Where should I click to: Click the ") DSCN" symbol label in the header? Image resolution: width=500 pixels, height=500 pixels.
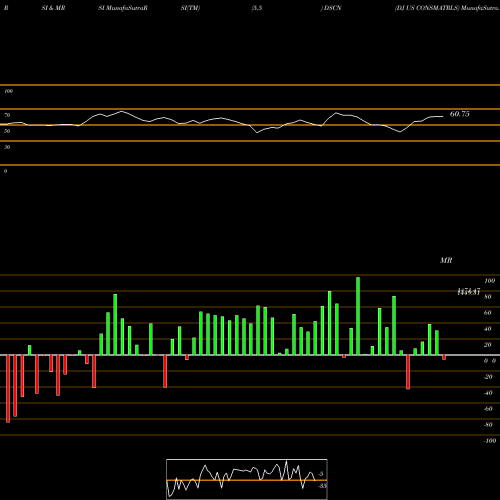(331, 8)
